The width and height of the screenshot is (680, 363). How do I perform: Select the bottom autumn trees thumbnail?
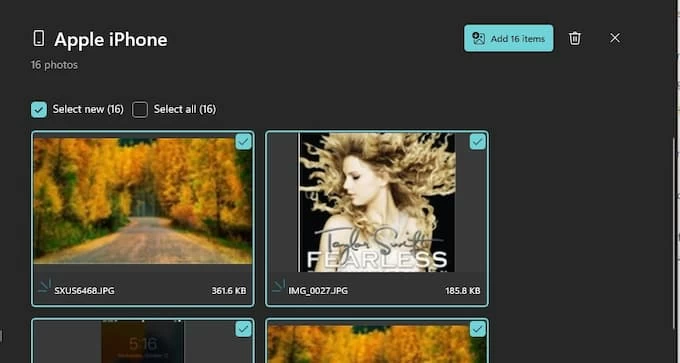pyautogui.click(x=376, y=344)
